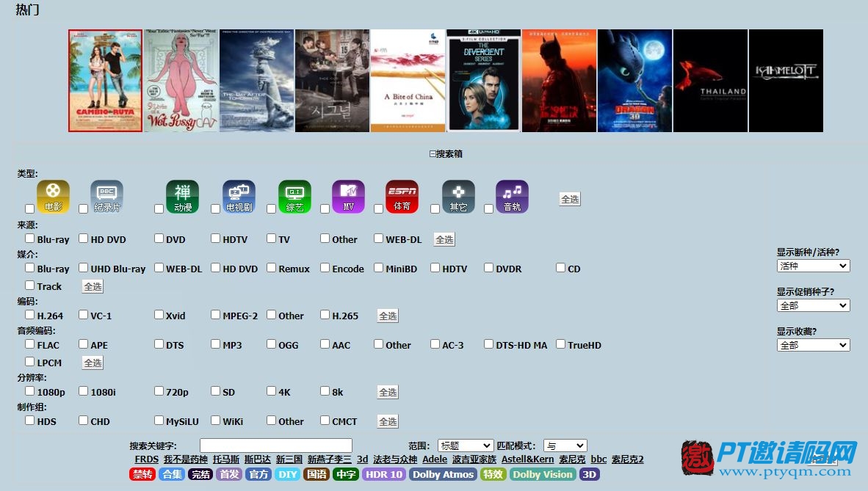Open the Cambio de Ruta poster
868x491 pixels.
[x=105, y=81]
